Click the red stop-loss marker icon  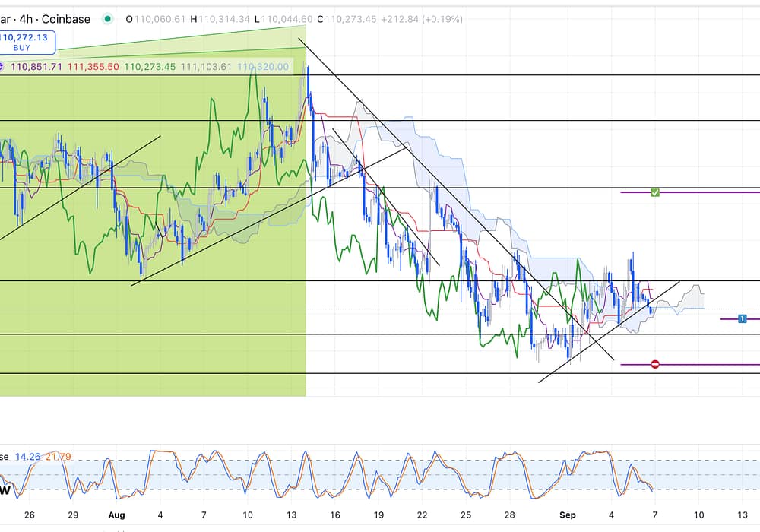pos(655,365)
